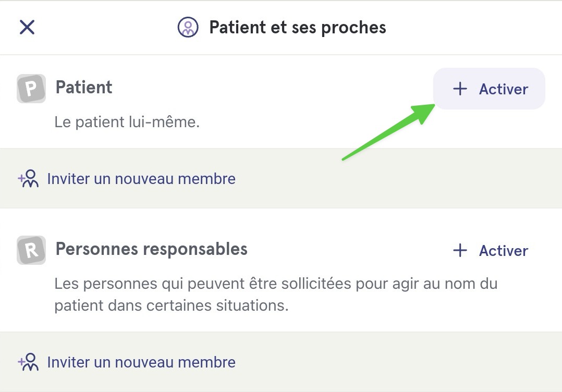Click the patient profile icon in header
This screenshot has width=562, height=392.
(188, 27)
